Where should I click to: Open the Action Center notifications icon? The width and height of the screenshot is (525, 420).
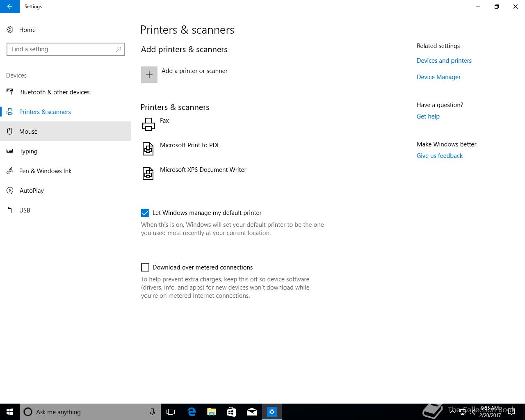511,412
